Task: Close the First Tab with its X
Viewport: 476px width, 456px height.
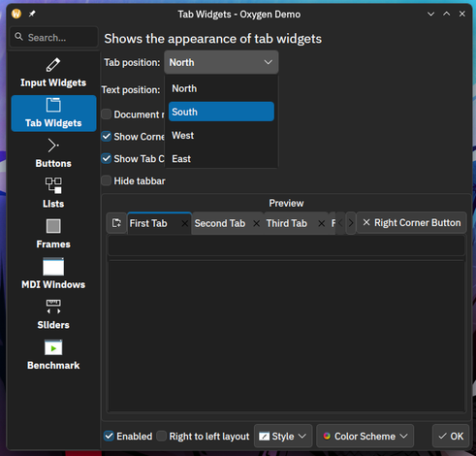Action: click(x=184, y=223)
